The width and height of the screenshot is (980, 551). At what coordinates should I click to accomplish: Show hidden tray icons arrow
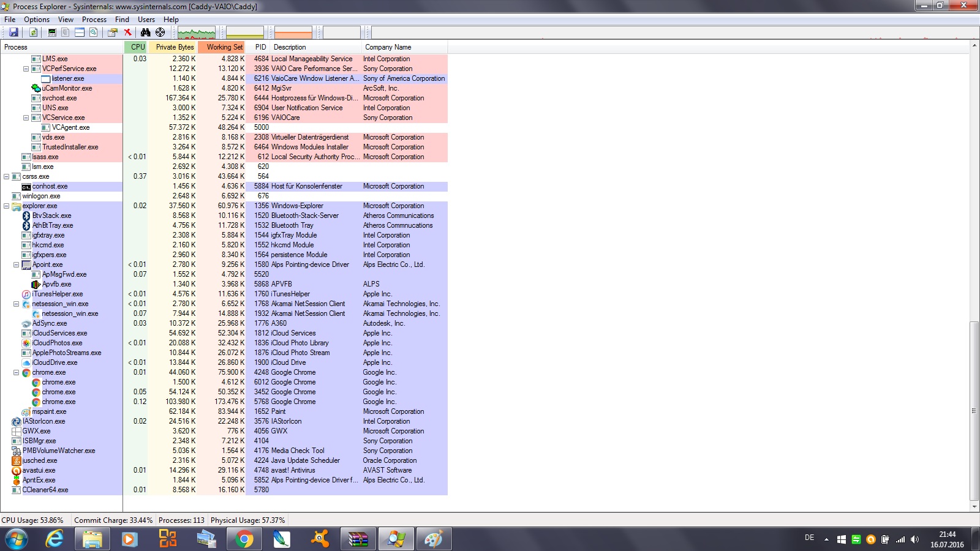pos(826,539)
